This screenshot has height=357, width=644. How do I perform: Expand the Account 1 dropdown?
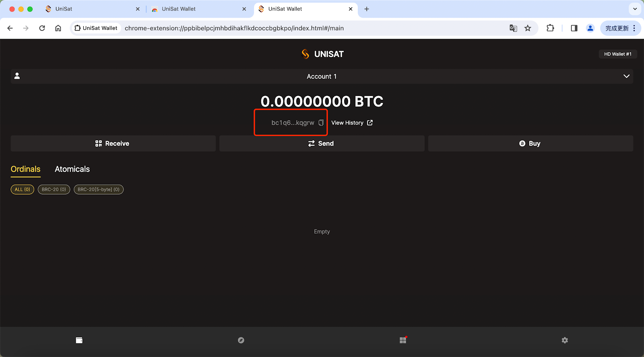tap(626, 76)
